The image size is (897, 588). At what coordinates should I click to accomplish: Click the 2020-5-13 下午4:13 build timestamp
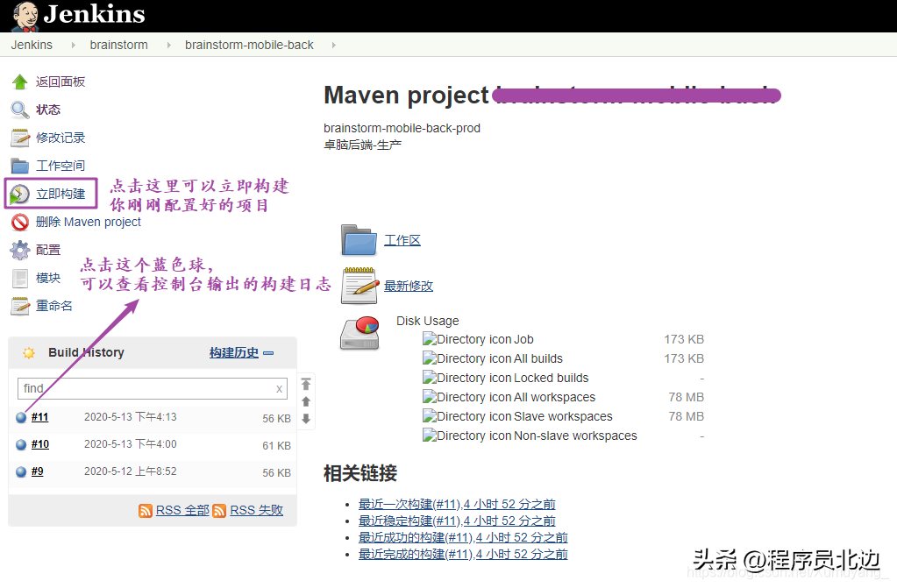tap(131, 417)
